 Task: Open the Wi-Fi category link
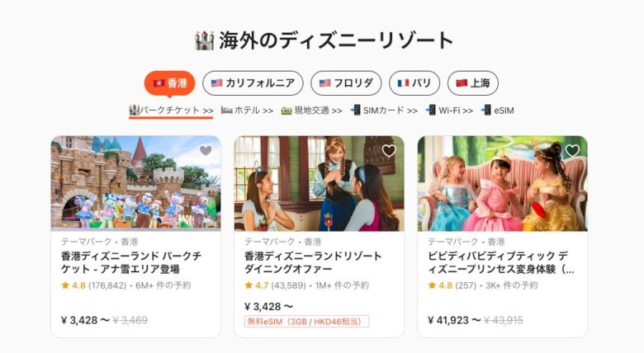click(449, 111)
